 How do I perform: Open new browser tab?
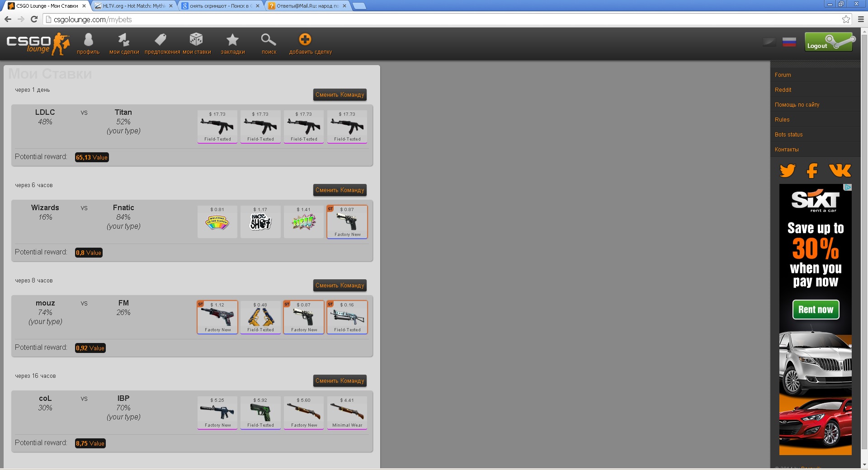[x=359, y=6]
